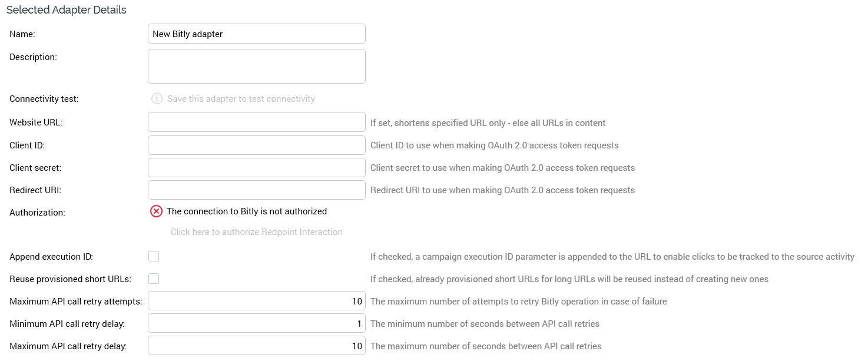Viewport: 868px width, 361px height.
Task: Click the Append execution ID label
Action: [x=51, y=257]
